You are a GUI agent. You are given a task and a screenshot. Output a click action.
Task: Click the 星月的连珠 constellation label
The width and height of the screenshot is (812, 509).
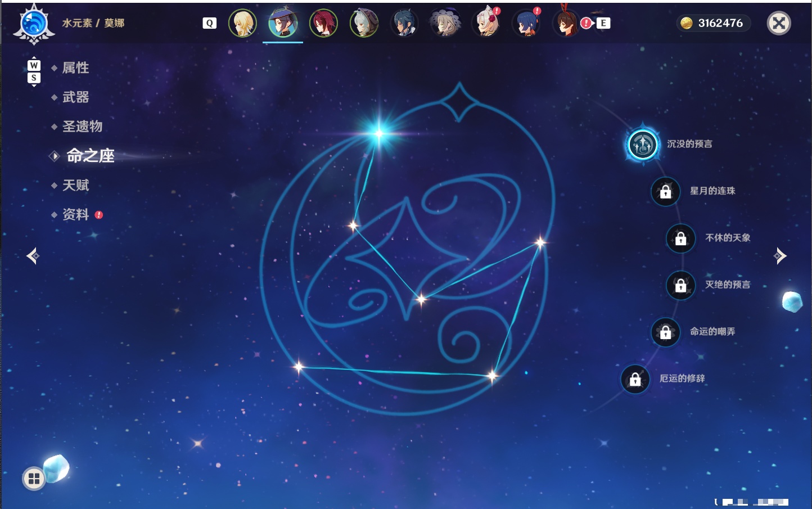712,191
